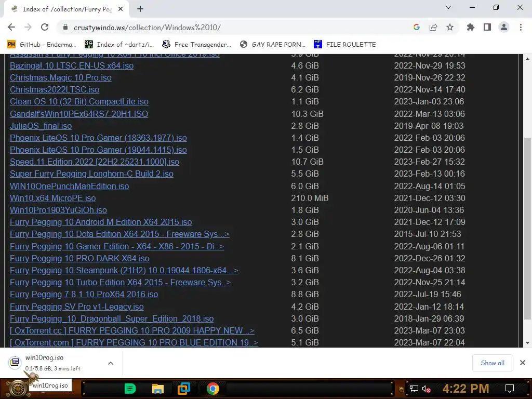Image resolution: width=532 pixels, height=399 pixels.
Task: Bookmark this tab with the star
Action: click(450, 28)
